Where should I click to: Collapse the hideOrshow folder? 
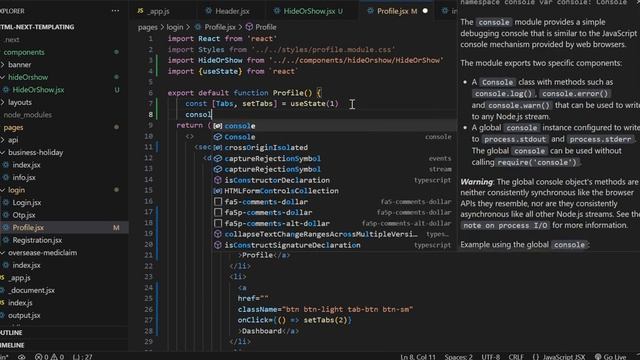(28, 77)
